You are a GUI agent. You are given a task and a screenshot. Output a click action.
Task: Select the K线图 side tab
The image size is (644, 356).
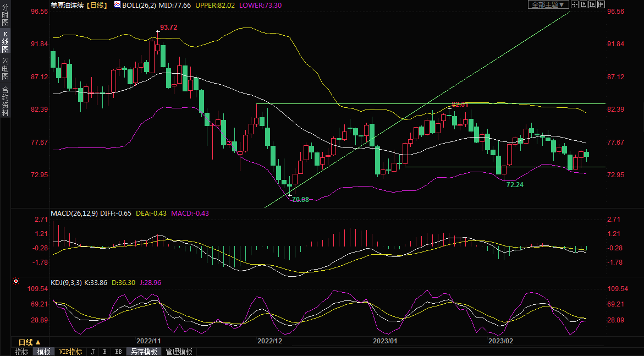(5, 42)
